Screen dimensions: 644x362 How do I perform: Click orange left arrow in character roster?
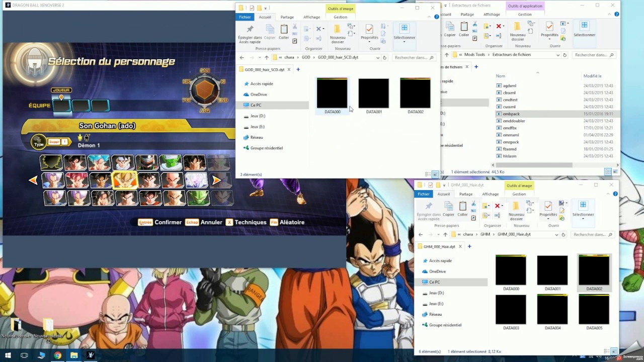(33, 180)
